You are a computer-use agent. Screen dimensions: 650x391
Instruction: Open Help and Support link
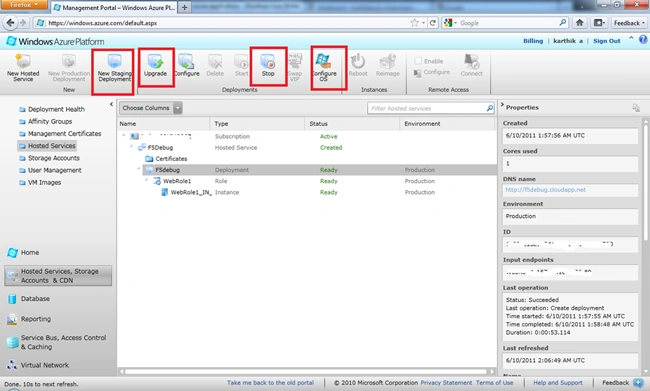(x=558, y=383)
